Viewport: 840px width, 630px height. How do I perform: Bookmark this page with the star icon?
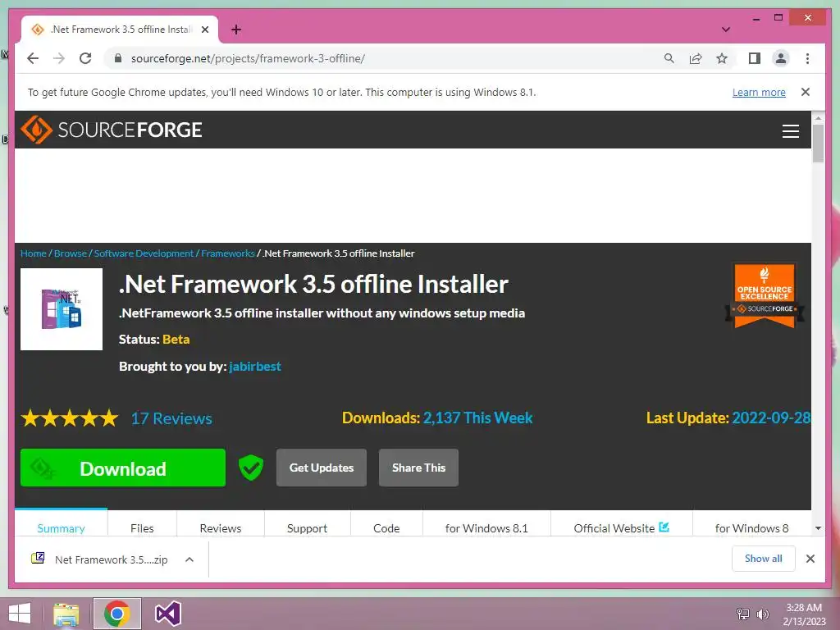722,58
